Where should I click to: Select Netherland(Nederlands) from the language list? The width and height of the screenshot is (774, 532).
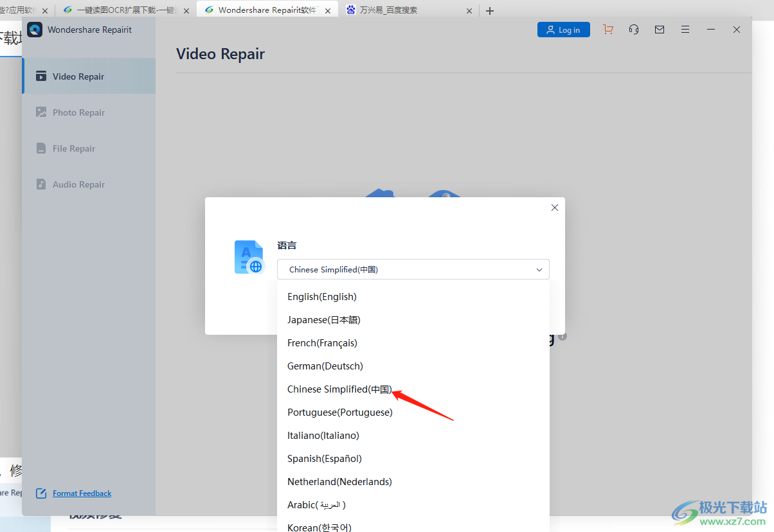413,482
